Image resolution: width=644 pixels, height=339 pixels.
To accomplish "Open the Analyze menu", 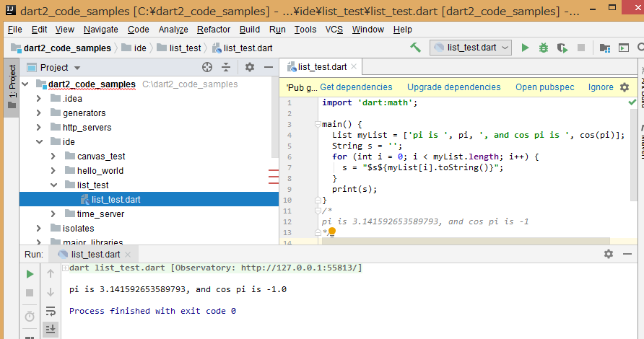I will point(173,30).
